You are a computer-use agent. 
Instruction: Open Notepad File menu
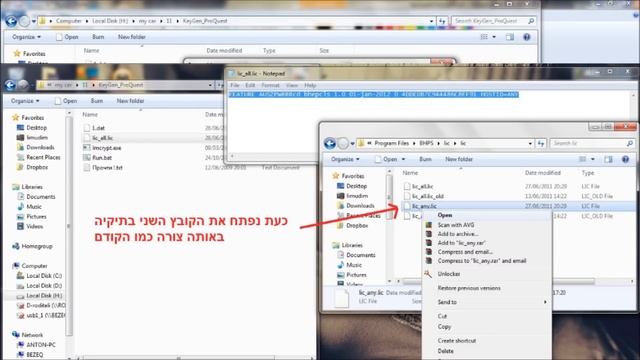coord(235,85)
